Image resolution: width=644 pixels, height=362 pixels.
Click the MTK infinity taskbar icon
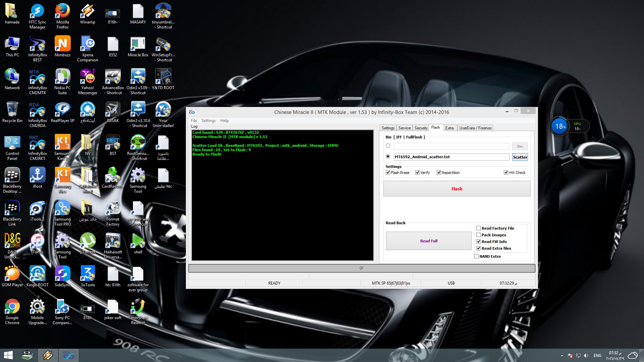coord(69,355)
